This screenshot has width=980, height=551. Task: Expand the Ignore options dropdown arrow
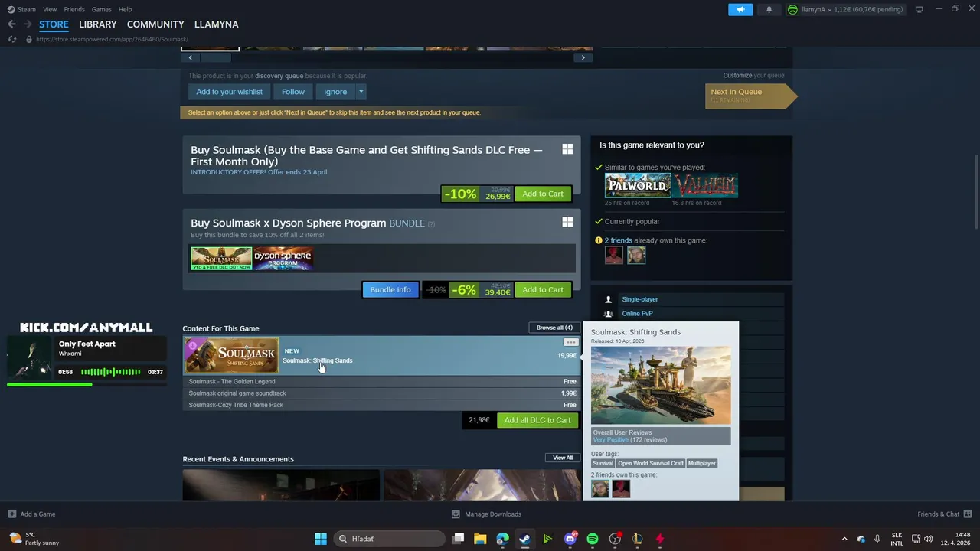[x=361, y=92]
